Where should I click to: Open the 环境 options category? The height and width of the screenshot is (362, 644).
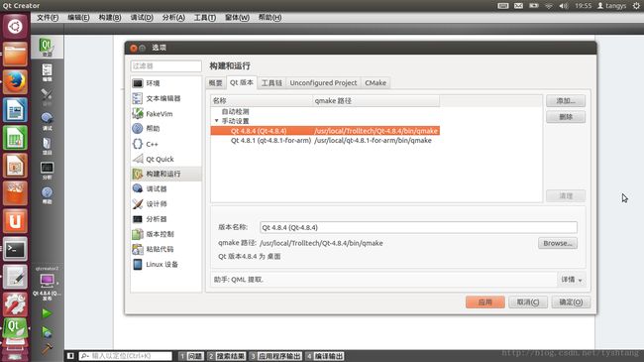point(165,83)
